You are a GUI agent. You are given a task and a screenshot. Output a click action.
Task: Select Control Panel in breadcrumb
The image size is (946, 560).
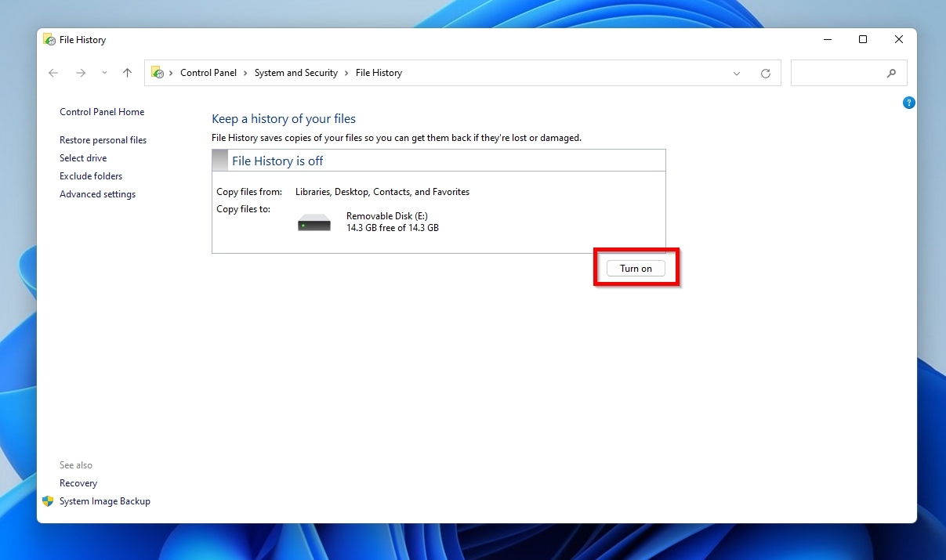point(208,73)
